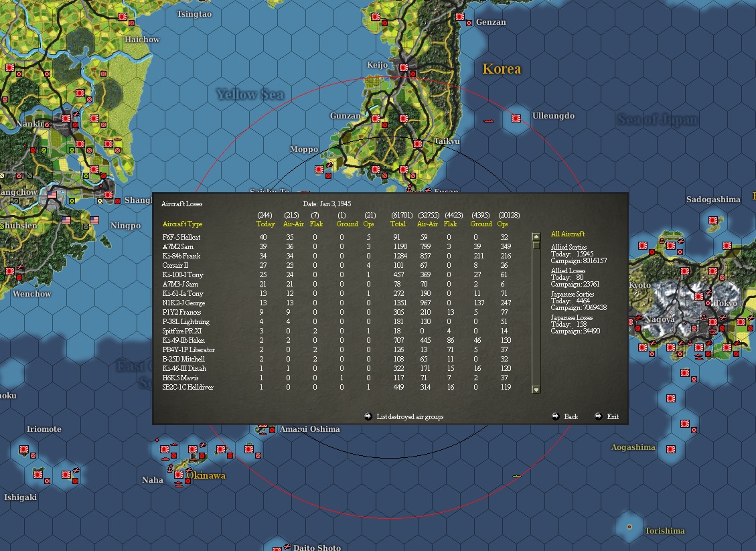
Task: Click the Tsingtao map label
Action: (x=194, y=14)
